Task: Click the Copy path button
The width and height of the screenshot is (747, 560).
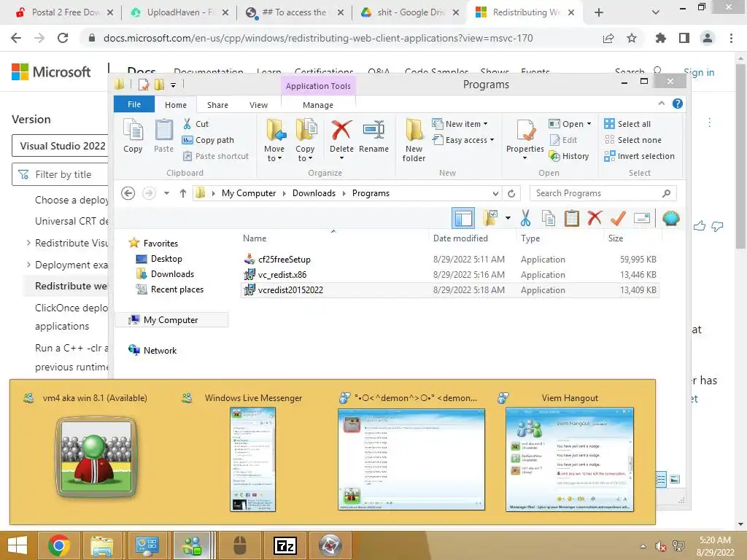Action: pyautogui.click(x=208, y=140)
